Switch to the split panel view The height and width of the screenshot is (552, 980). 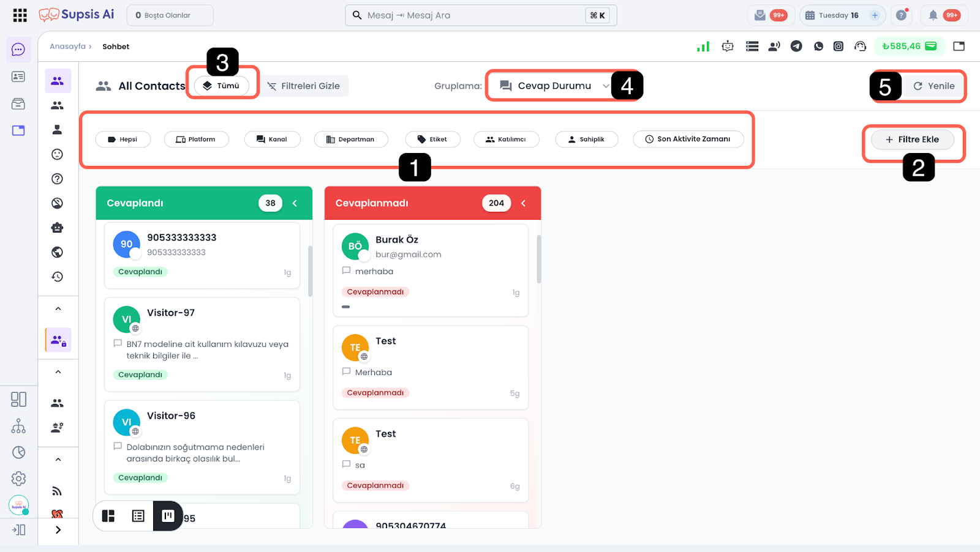click(x=108, y=516)
